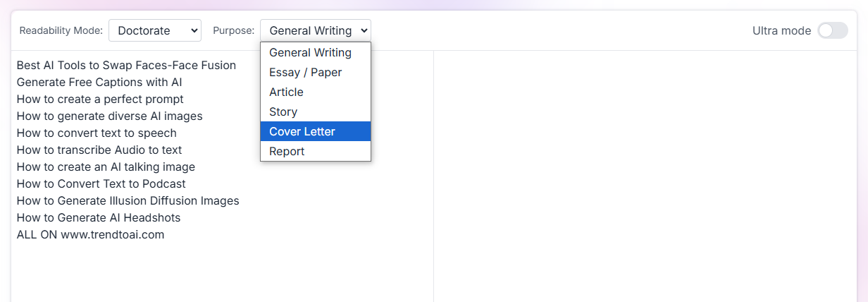This screenshot has width=868, height=302.
Task: Pick the Article purpose option
Action: [316, 92]
